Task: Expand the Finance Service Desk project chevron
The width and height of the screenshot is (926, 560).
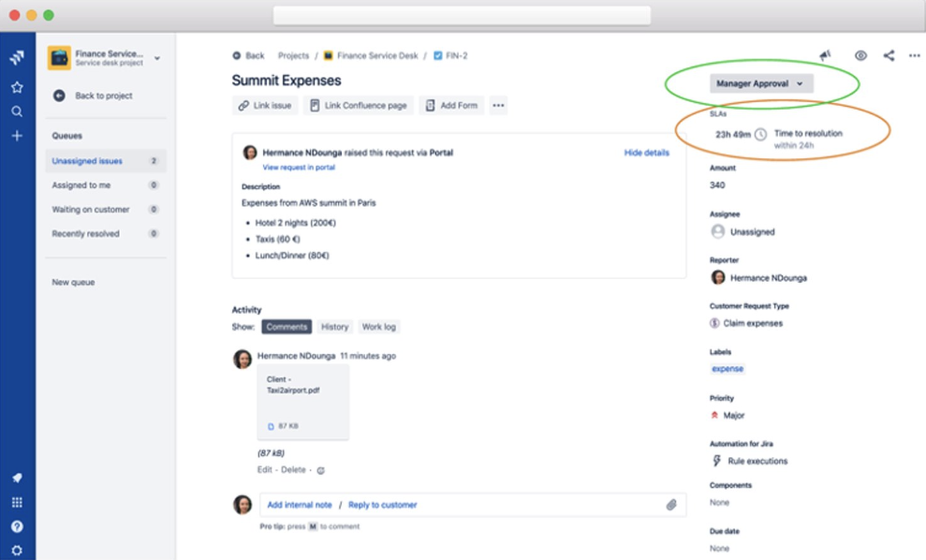Action: (x=157, y=58)
